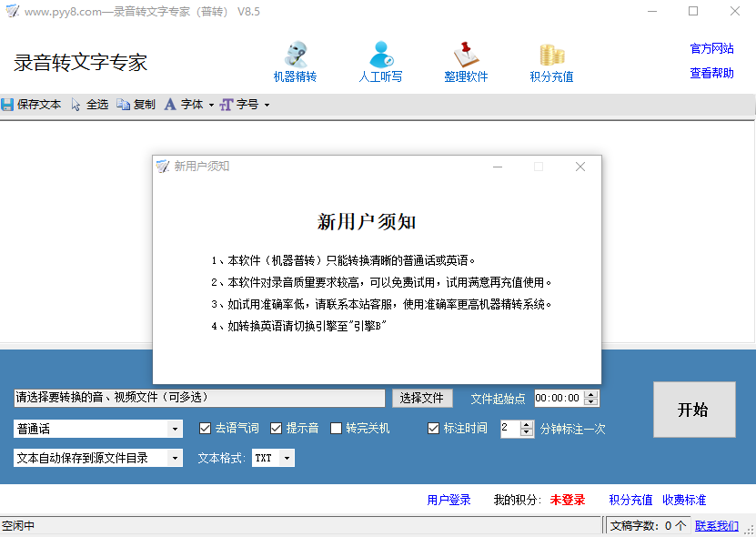Minimize the 新用户须知 dialog
756x537 pixels.
[x=498, y=167]
